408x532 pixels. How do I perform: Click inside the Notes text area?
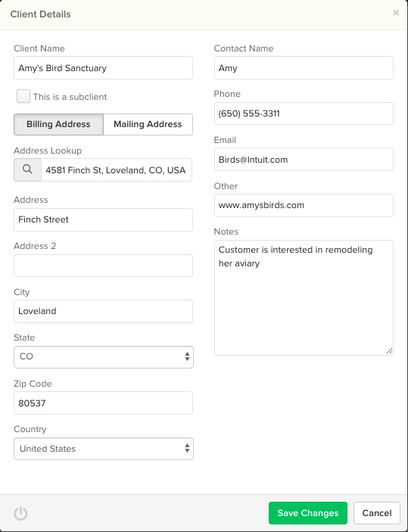pyautogui.click(x=304, y=298)
